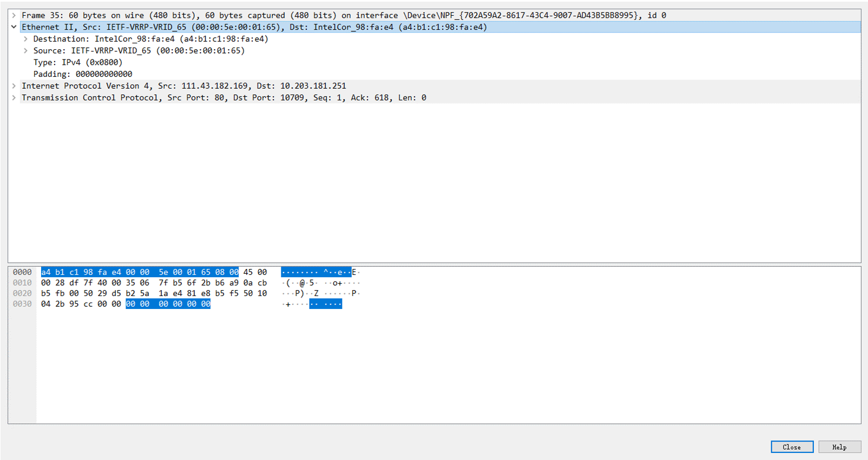Expand the Destination IntelCor_98:fa:e4 field

(x=25, y=39)
